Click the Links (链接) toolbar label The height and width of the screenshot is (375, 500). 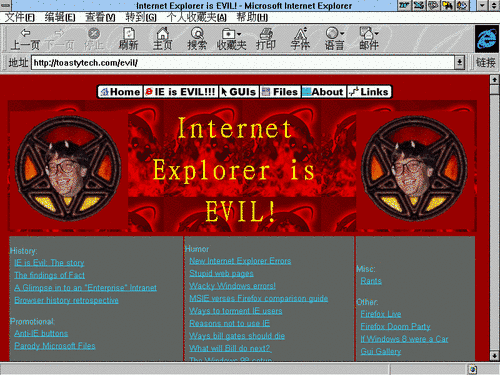[x=485, y=62]
